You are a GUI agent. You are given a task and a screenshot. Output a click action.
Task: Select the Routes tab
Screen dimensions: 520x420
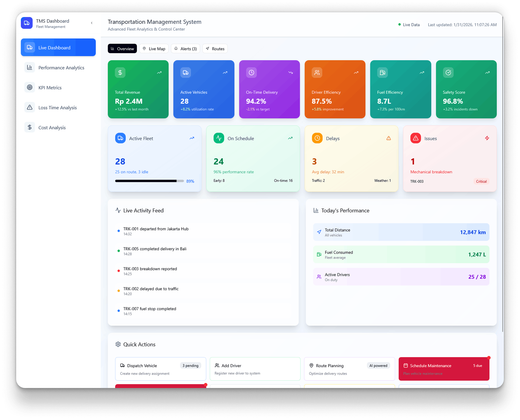[x=215, y=49]
